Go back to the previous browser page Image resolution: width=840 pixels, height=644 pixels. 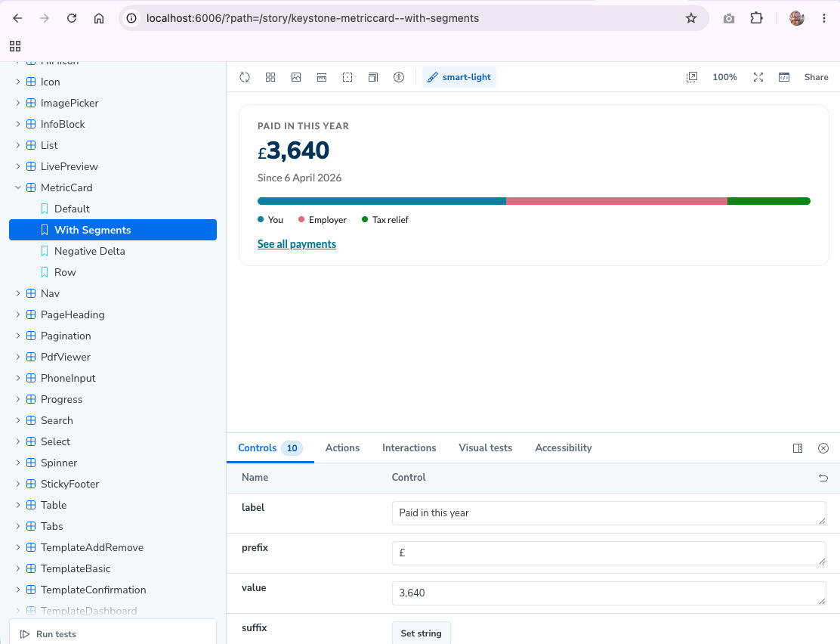17,18
